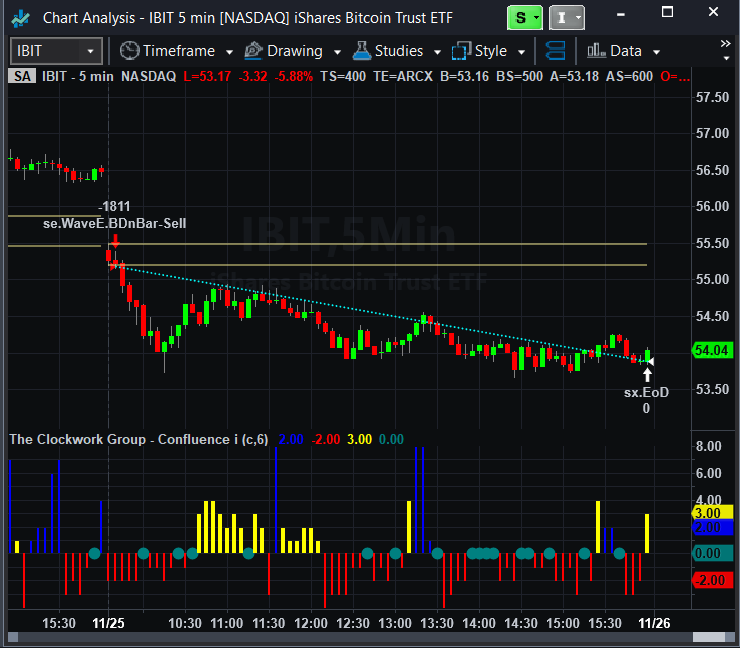Click the Timeframe clock icon
The image size is (740, 648).
pyautogui.click(x=129, y=50)
